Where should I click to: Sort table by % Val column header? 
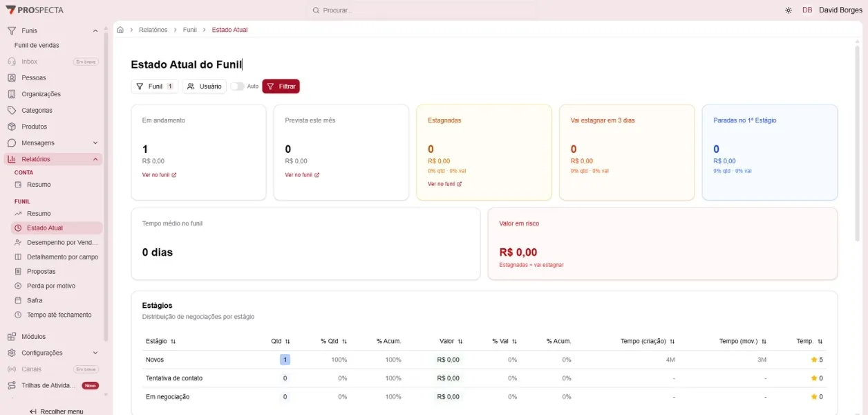pyautogui.click(x=504, y=341)
